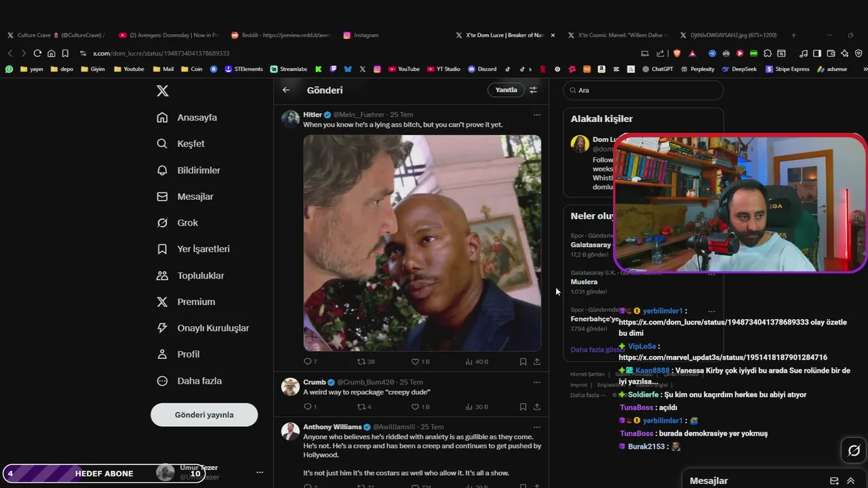This screenshot has height=488, width=868.
Task: Toggle browser sidebar panel icon
Action: (x=817, y=54)
